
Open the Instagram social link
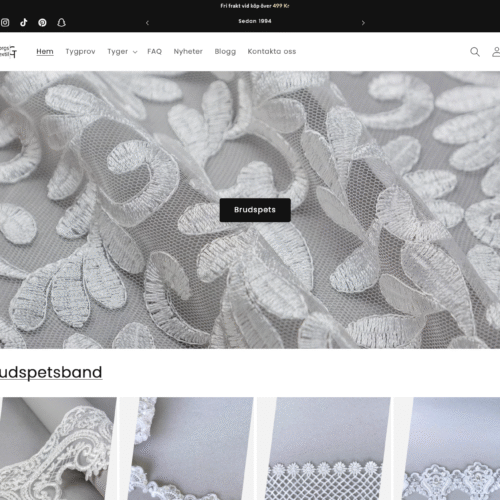[x=5, y=23]
